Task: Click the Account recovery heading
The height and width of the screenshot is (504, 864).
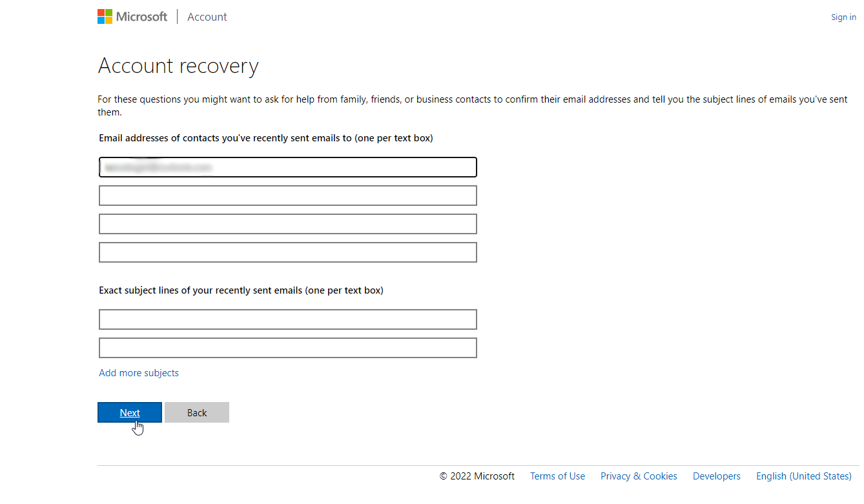Action: (178, 66)
